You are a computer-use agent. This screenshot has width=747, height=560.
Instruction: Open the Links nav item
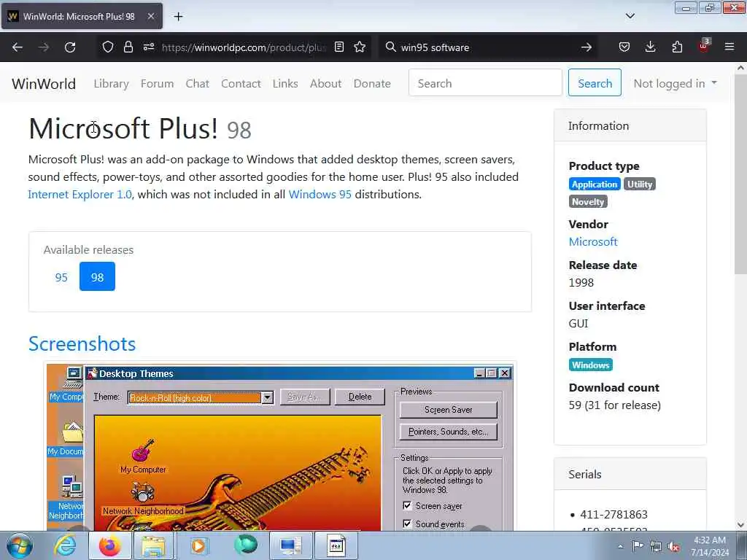coord(285,83)
